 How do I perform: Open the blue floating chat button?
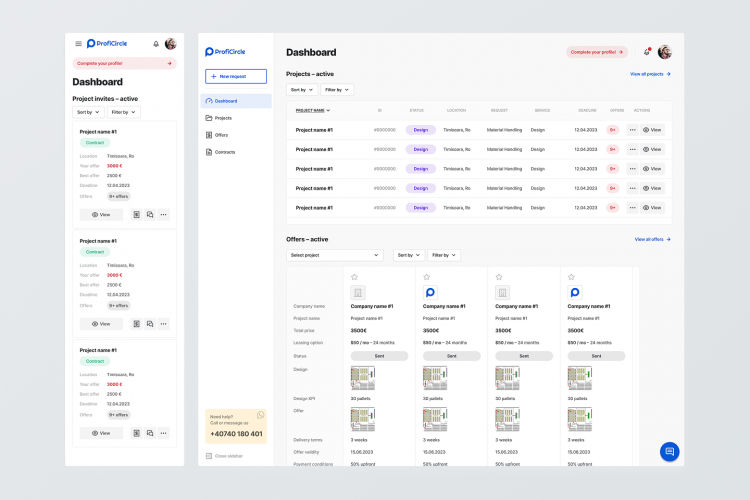tap(670, 451)
